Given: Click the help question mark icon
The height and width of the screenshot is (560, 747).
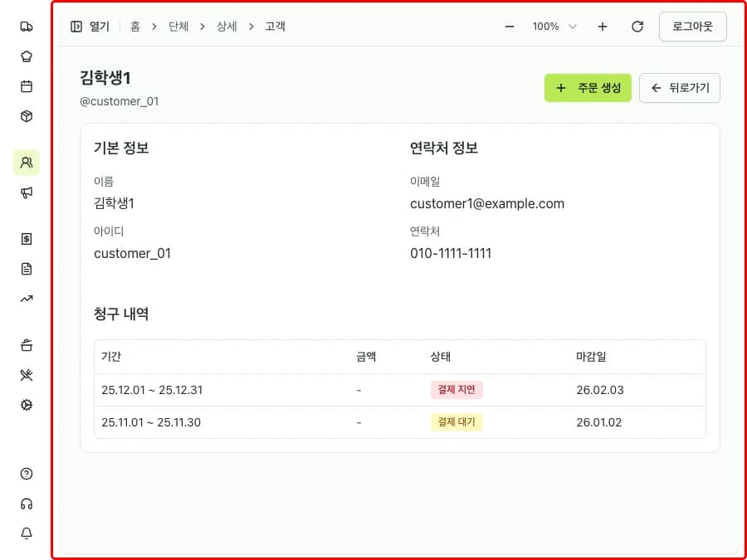Looking at the screenshot, I should pos(26,474).
